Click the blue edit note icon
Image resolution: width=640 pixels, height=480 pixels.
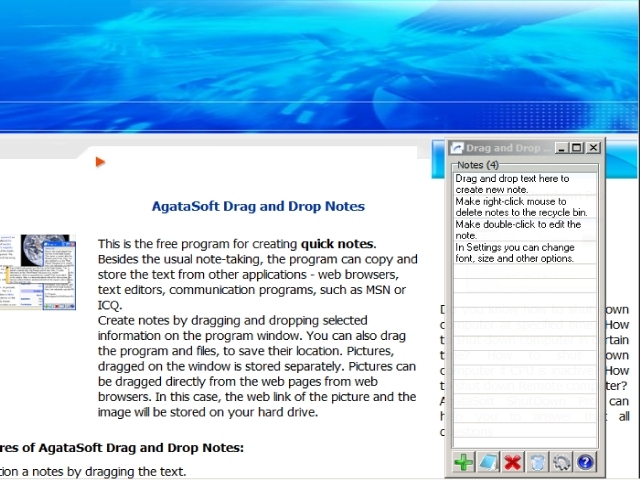click(x=488, y=462)
